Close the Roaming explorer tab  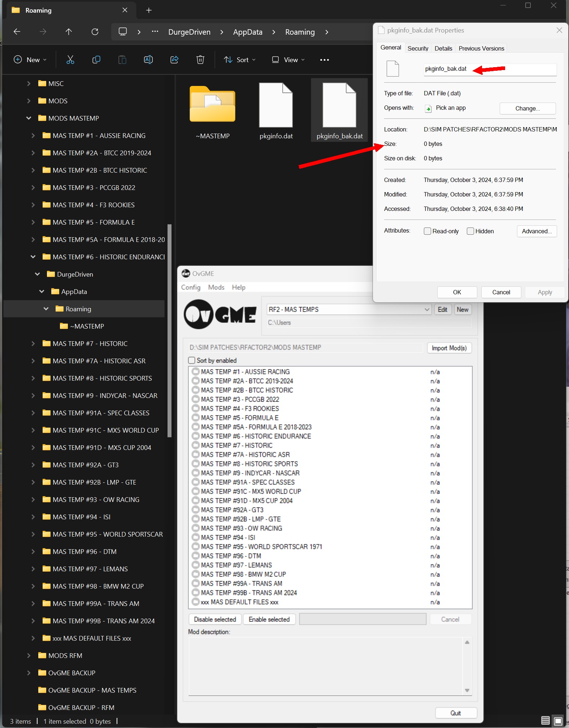point(125,10)
